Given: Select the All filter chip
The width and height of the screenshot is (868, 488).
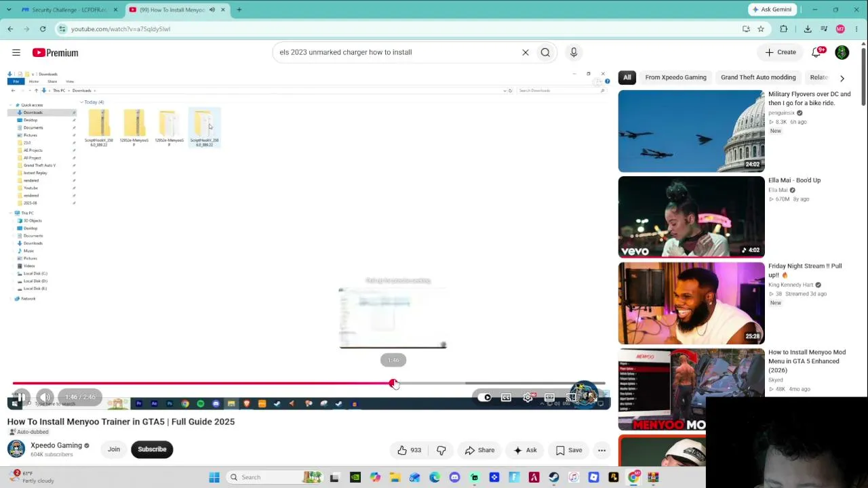Looking at the screenshot, I should tap(627, 77).
